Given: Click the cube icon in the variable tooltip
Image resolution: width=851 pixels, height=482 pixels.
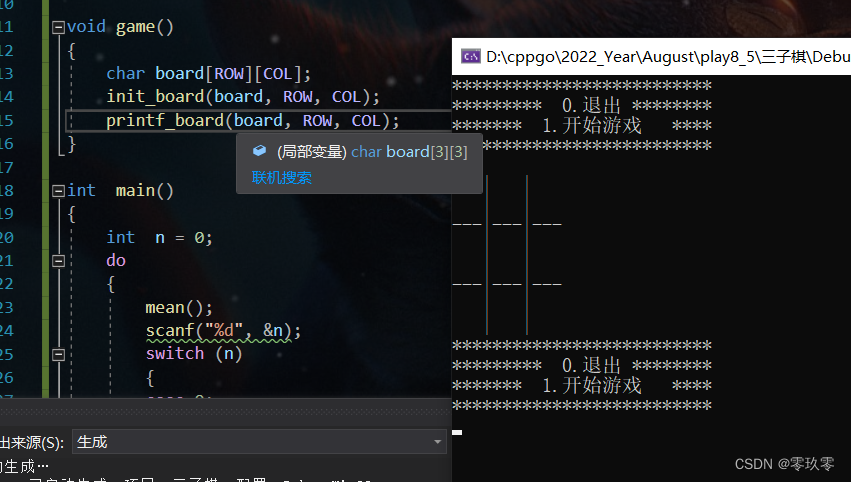Looking at the screenshot, I should pyautogui.click(x=259, y=151).
